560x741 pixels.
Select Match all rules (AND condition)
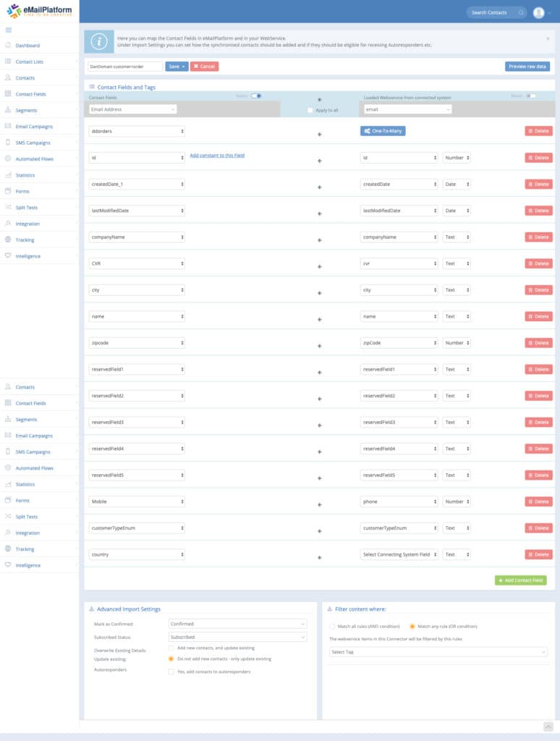click(332, 627)
